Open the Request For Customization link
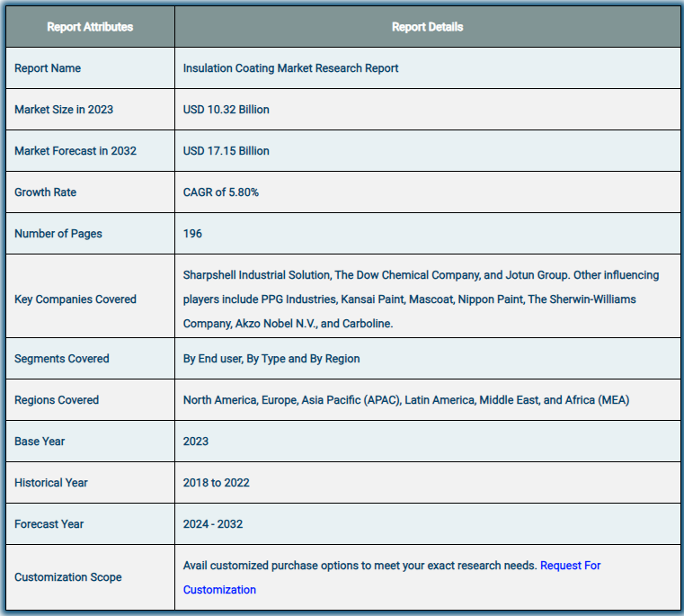 coord(570,566)
